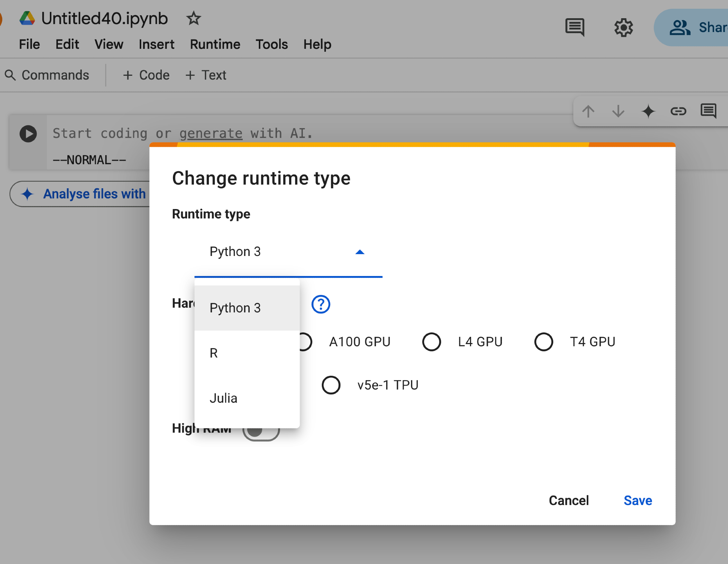Open hardware accelerator help question-mark icon
728x564 pixels.
coord(321,304)
